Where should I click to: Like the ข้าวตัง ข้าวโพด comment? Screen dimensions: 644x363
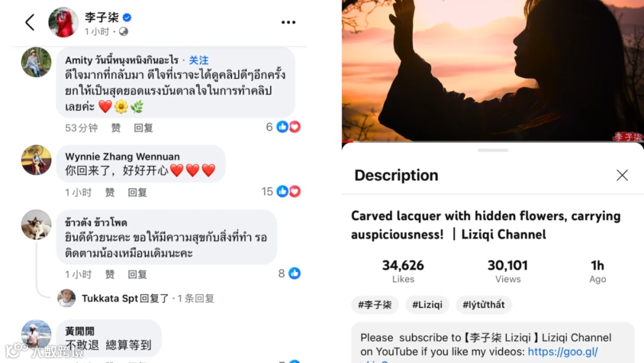tap(110, 274)
